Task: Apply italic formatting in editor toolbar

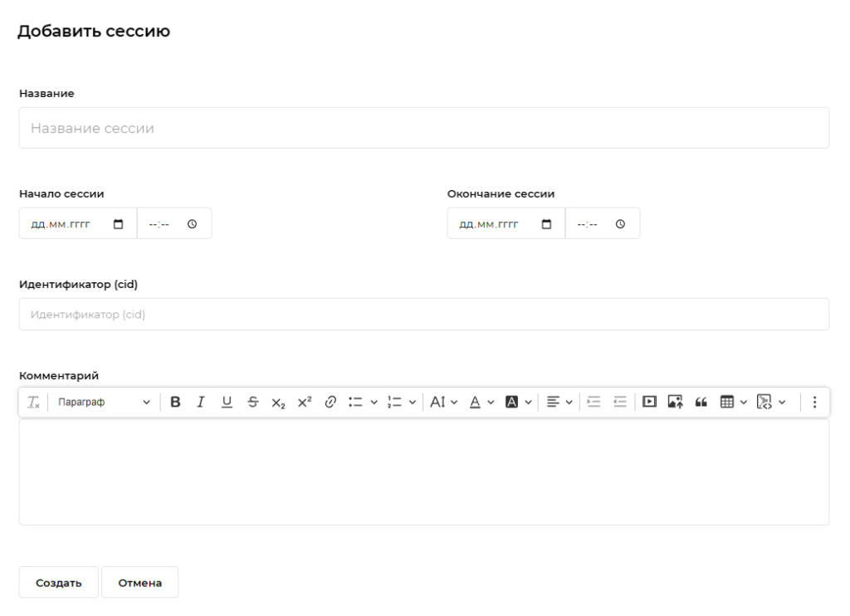Action: [200, 403]
